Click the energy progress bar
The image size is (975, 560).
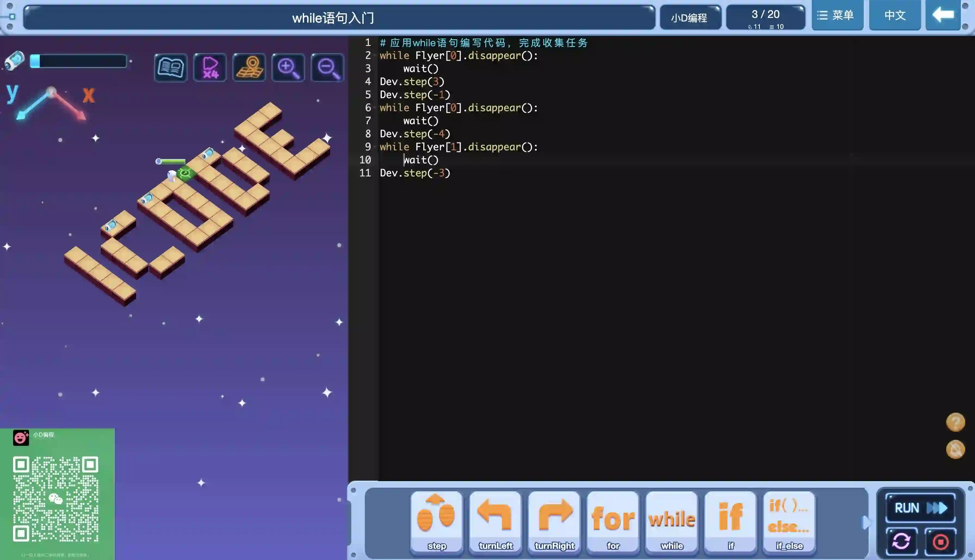pyautogui.click(x=79, y=61)
